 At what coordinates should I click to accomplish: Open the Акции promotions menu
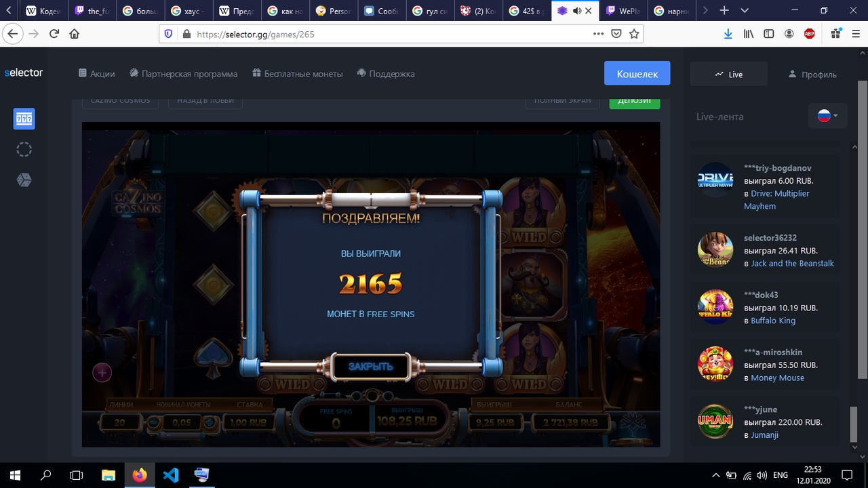(x=96, y=74)
